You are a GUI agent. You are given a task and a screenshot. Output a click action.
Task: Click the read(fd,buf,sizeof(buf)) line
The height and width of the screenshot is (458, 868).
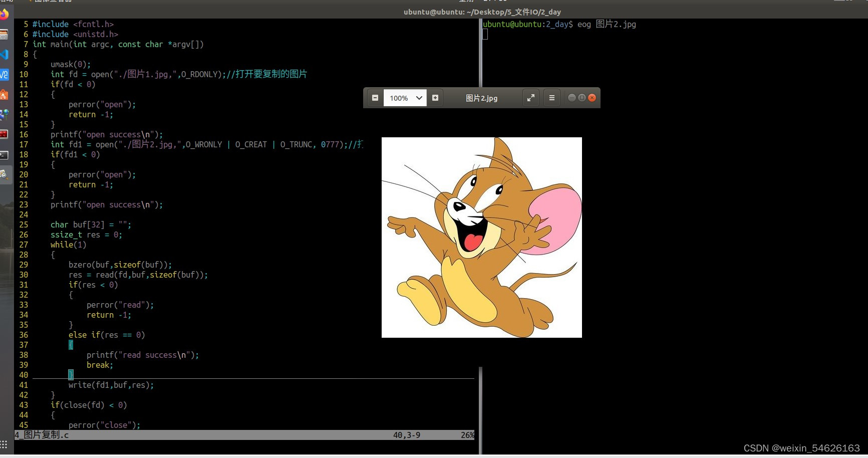(138, 275)
